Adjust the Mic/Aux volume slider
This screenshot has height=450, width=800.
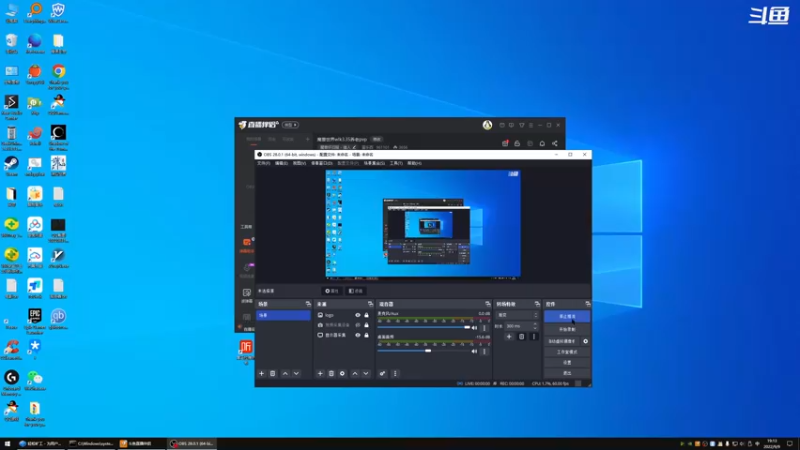(x=423, y=328)
